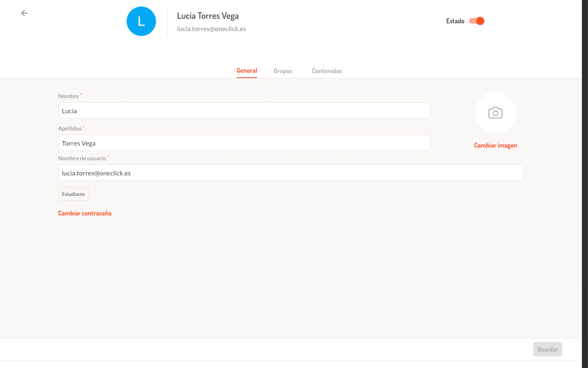The height and width of the screenshot is (368, 588).
Task: Toggle the Estado switch off
Action: 477,21
